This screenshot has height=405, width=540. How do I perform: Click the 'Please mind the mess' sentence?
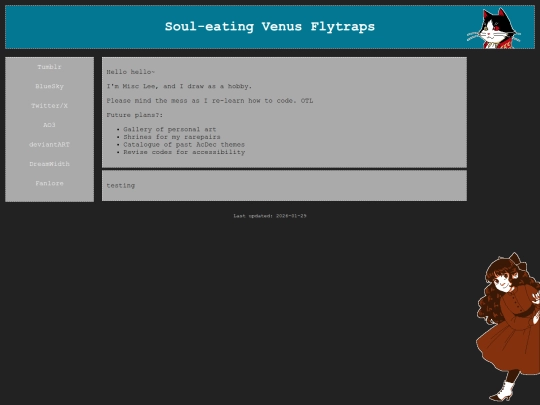210,101
